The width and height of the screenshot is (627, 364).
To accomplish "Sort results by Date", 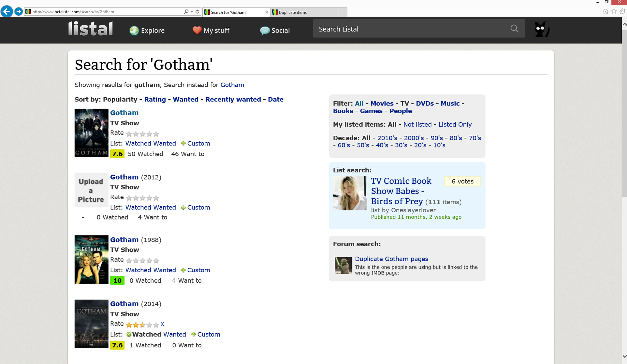I will (275, 100).
